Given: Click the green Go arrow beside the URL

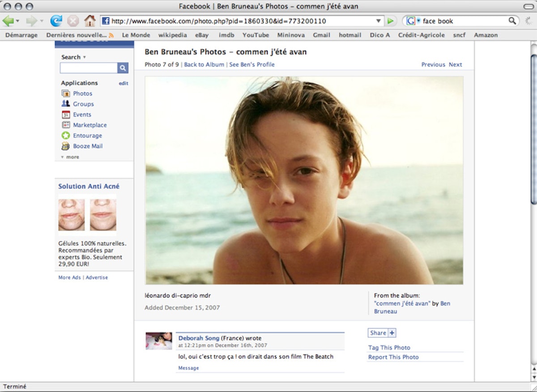Looking at the screenshot, I should (390, 21).
